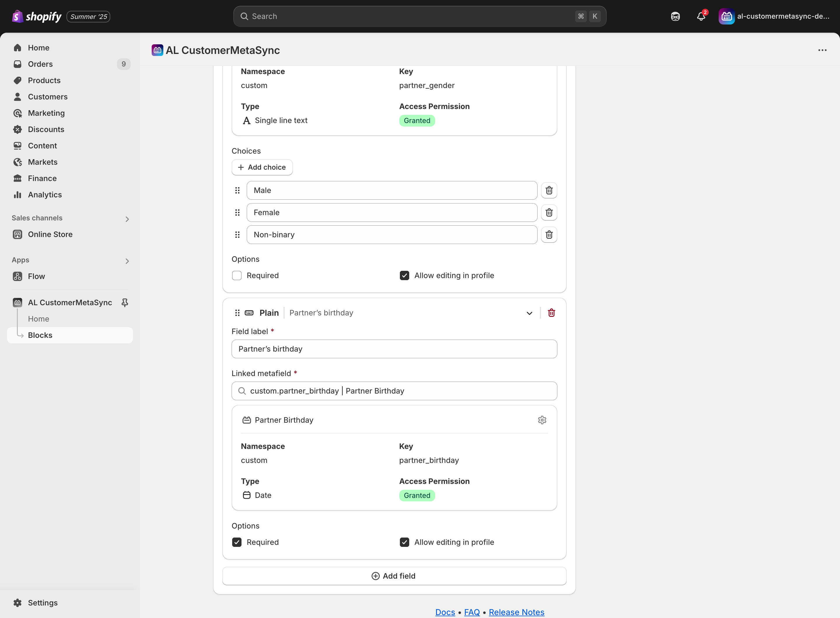Screen dimensions: 840x618
Task: Edit the Field label input
Action: pyautogui.click(x=394, y=349)
